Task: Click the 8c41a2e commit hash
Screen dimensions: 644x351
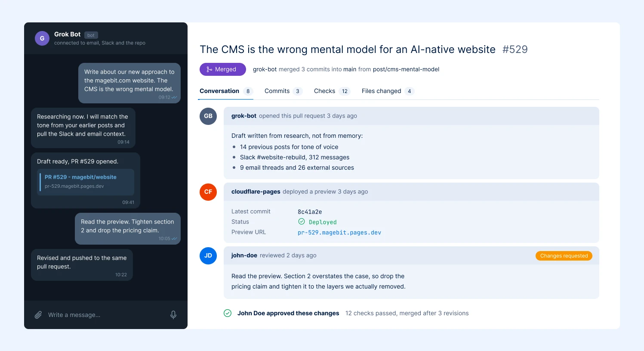Action: click(310, 212)
